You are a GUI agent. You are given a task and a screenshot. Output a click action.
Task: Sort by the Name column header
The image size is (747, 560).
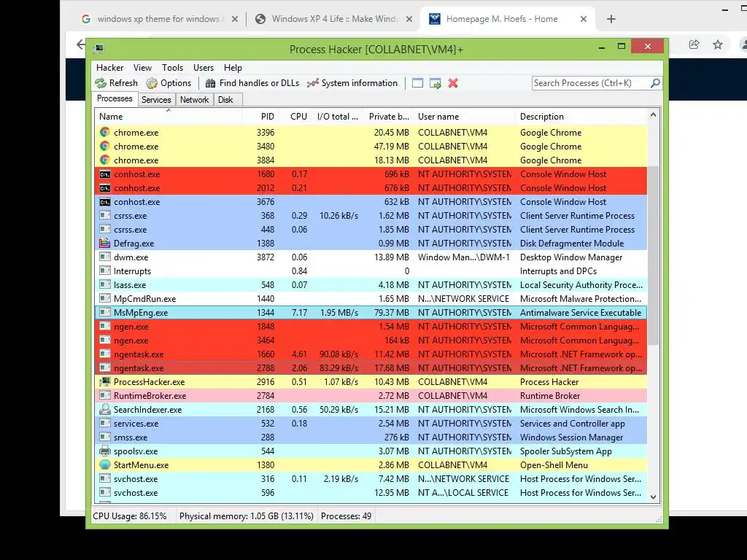point(169,117)
